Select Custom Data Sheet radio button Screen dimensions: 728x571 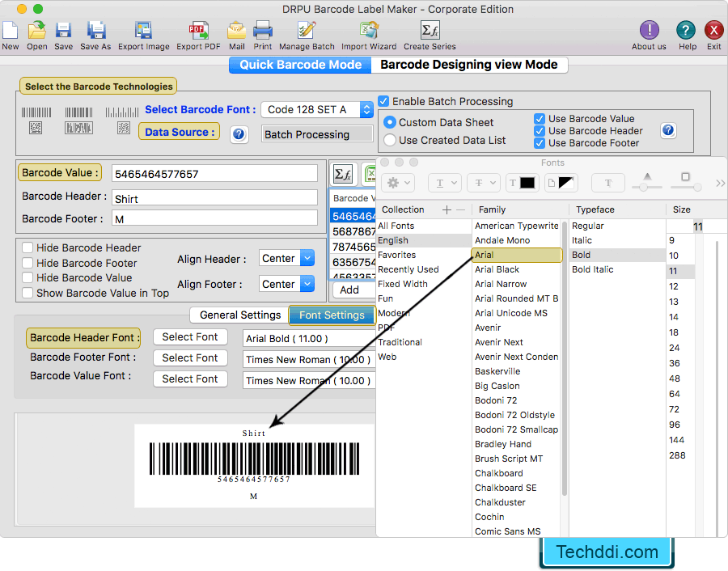(x=390, y=123)
